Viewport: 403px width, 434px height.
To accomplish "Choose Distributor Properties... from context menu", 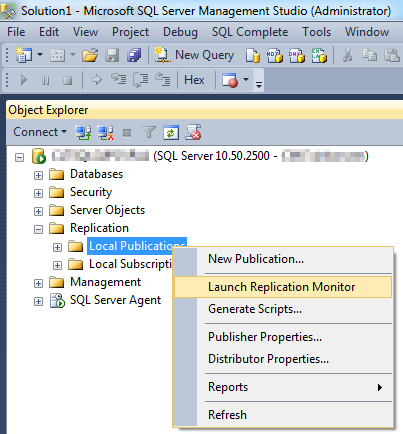I will (283, 359).
